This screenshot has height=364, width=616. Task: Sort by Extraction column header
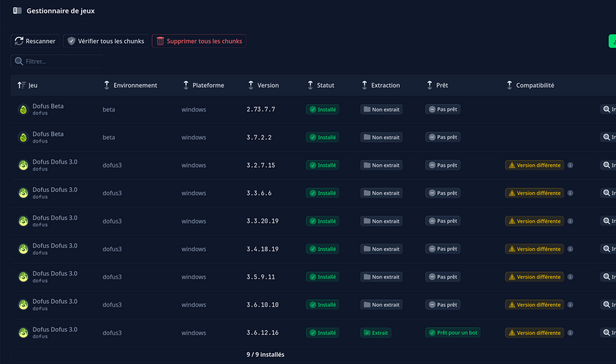(x=380, y=85)
